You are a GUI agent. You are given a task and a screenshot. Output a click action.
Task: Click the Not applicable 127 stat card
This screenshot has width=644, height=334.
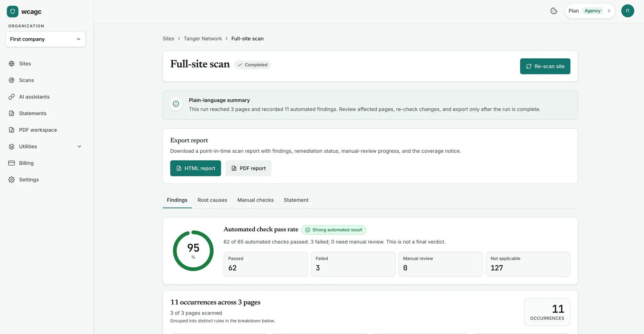pyautogui.click(x=528, y=264)
